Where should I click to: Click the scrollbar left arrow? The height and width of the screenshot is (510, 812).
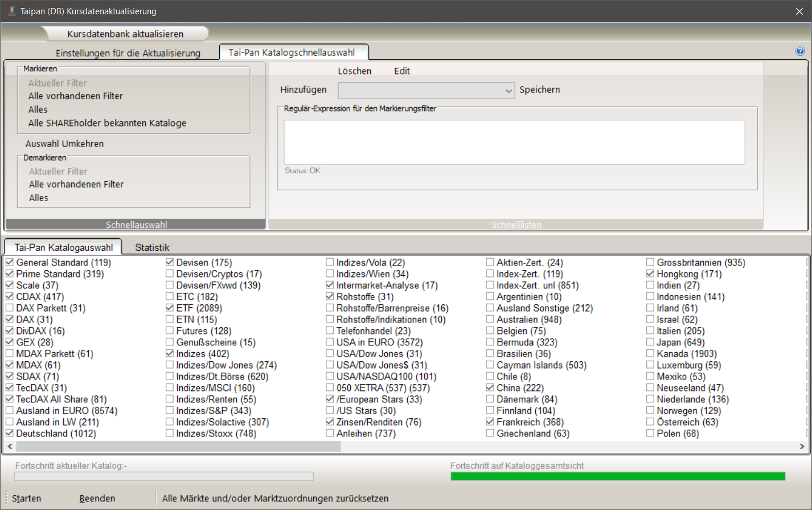pos(10,447)
